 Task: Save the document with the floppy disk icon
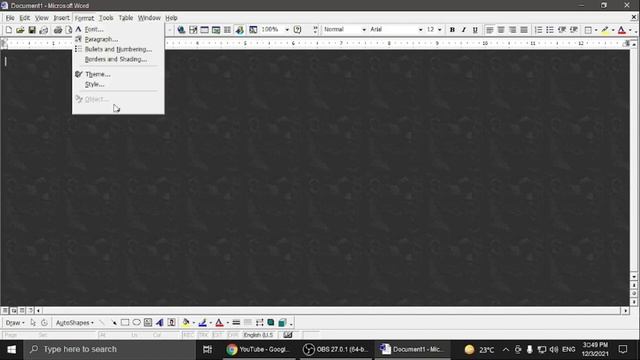(31, 30)
